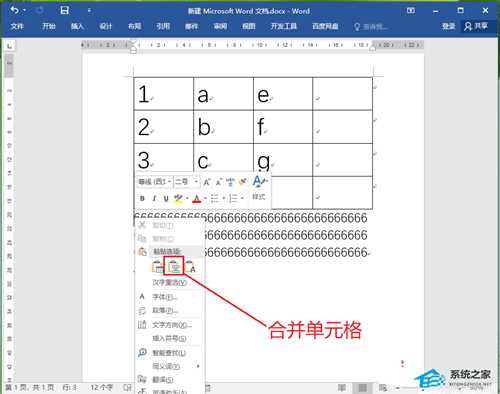
Task: Apply the red font color button
Action: pyautogui.click(x=197, y=199)
